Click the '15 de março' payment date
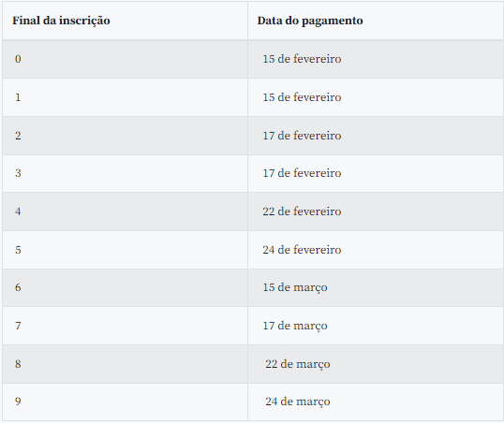504x423 pixels. click(x=295, y=288)
